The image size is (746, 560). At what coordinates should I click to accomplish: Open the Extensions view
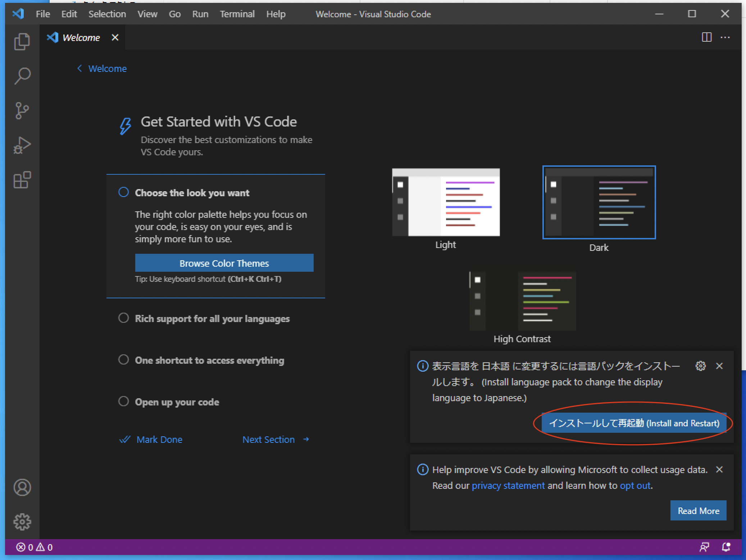tap(22, 180)
